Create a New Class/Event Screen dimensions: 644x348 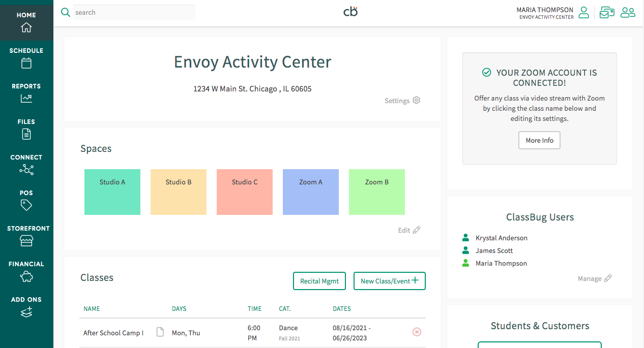389,281
